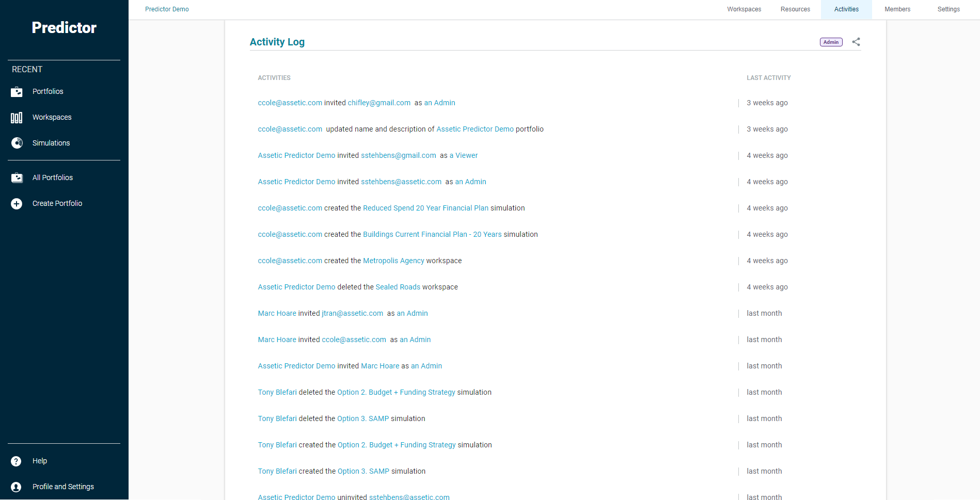
Task: Click 'a Viewer' role link
Action: tap(464, 155)
